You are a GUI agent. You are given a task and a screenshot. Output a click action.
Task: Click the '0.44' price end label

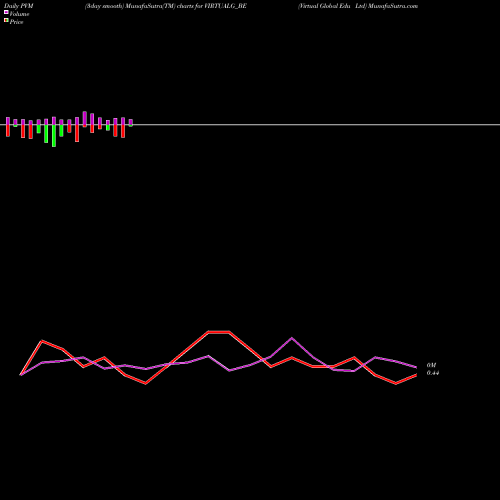coord(433,373)
